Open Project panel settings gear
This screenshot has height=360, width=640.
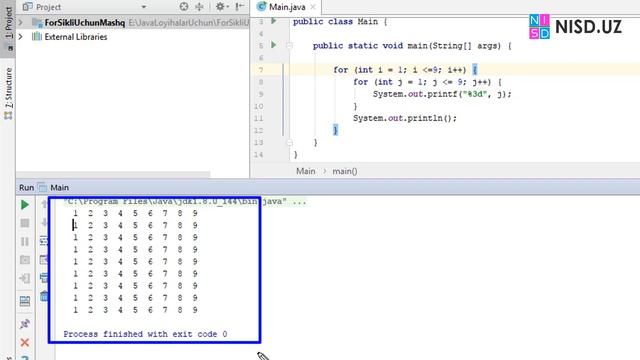(221, 7)
